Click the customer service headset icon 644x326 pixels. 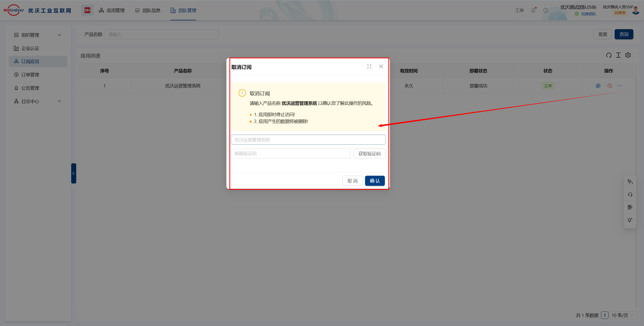click(630, 195)
